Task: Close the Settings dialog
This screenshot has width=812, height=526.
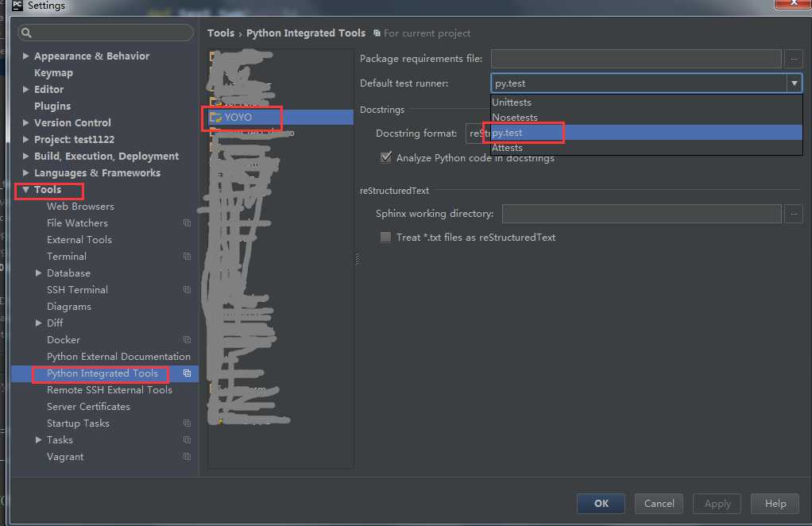Action: (x=793, y=4)
